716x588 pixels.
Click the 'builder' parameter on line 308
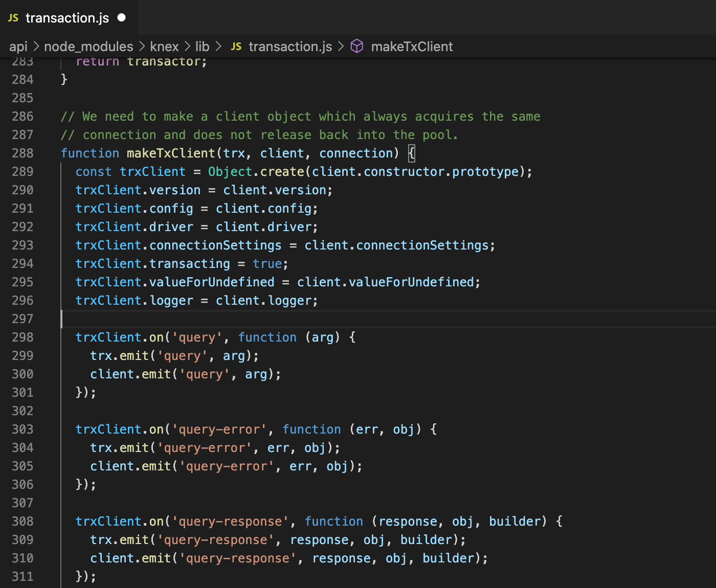coord(514,522)
